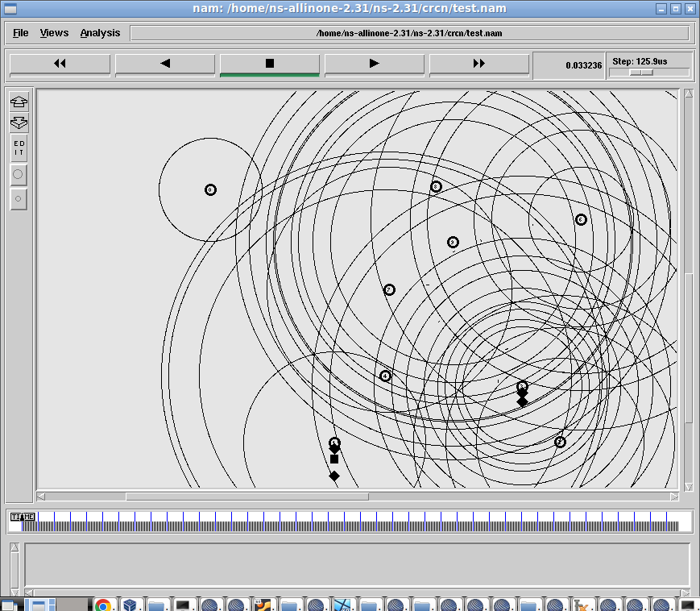Click the bottom message pane area

click(x=357, y=563)
